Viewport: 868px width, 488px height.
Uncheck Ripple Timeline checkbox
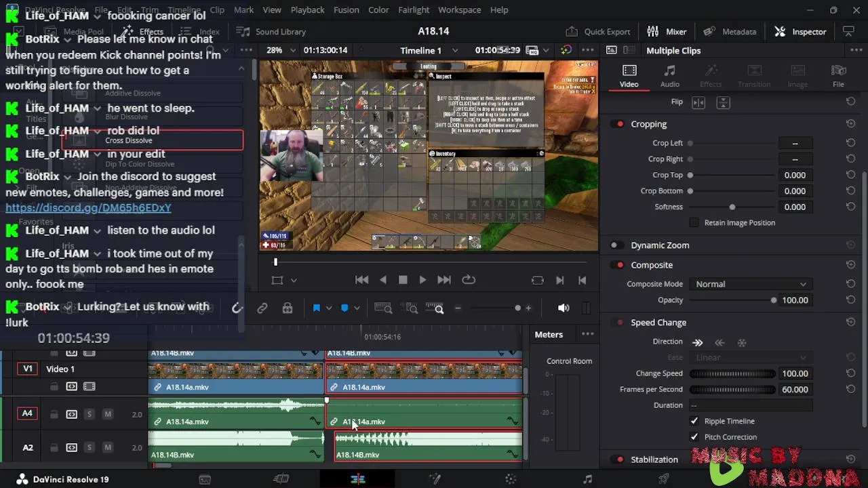[694, 421]
